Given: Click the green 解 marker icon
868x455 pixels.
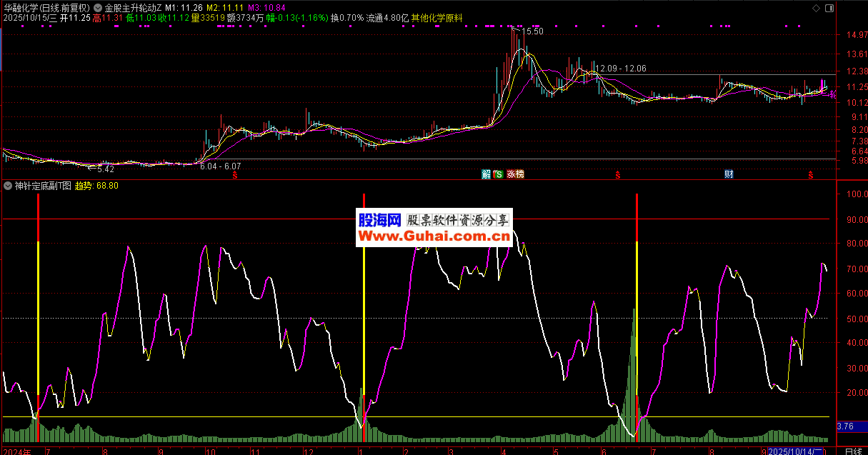Looking at the screenshot, I should [x=487, y=174].
